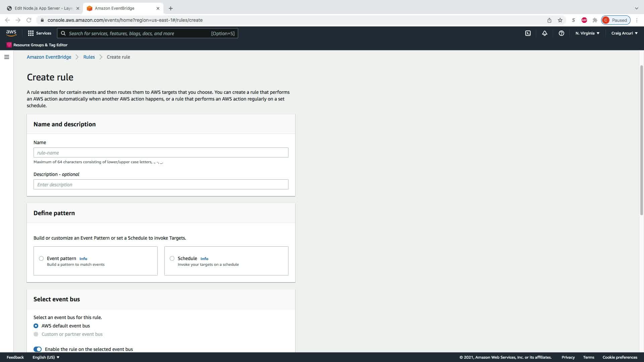Screen dimensions: 644x362
Task: Click the AWS logo home icon
Action: pyautogui.click(x=11, y=33)
